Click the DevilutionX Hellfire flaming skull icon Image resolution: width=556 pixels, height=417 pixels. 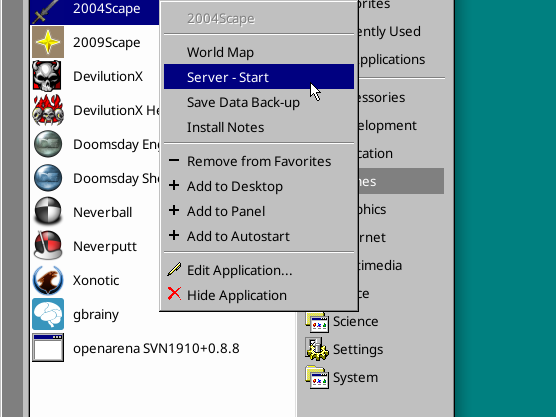click(x=48, y=110)
